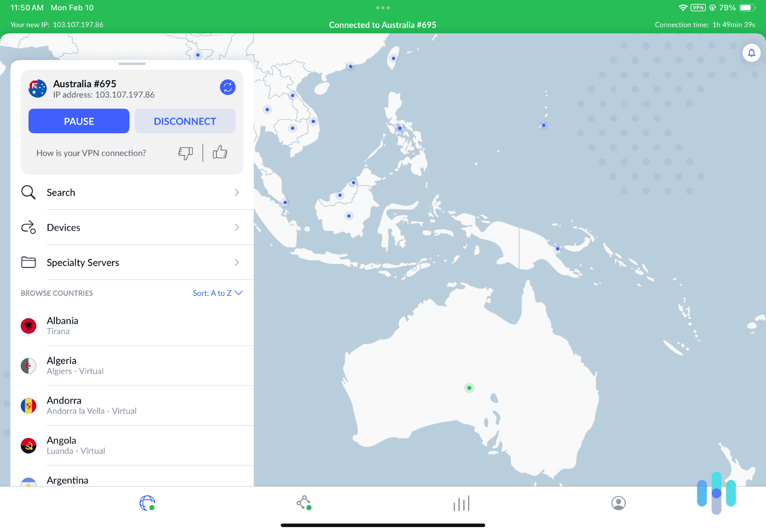The image size is (766, 532).
Task: Select the Hong Kong server map pin
Action: coord(350,66)
